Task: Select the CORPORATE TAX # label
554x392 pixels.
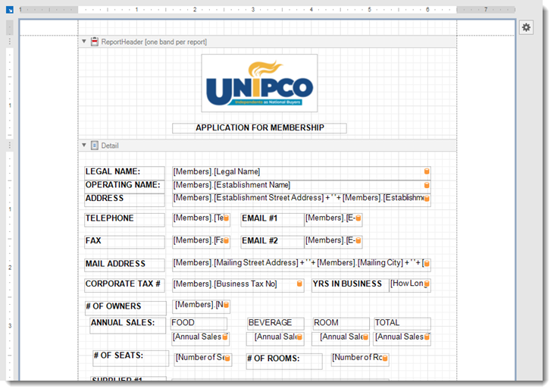Action: pos(124,285)
